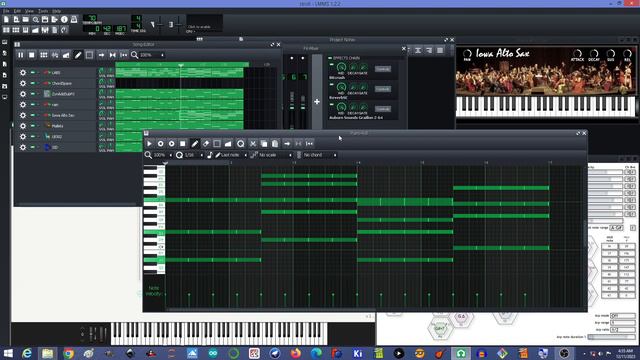Open Song Editor zoom dropdown
This screenshot has width=640, height=360.
pyautogui.click(x=152, y=55)
